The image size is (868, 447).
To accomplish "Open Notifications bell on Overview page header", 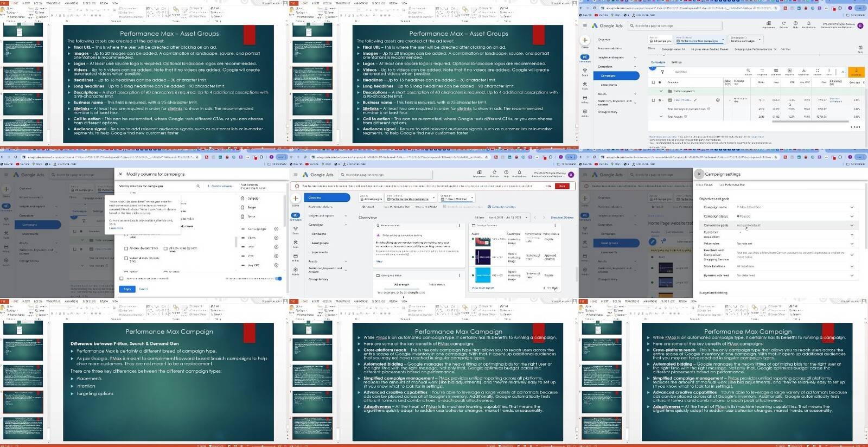I will [x=519, y=173].
